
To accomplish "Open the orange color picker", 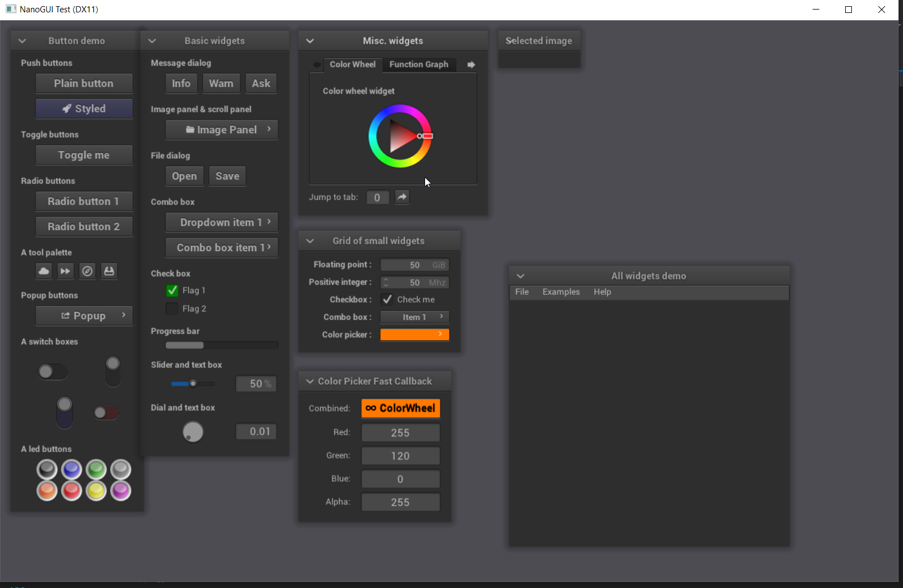I will pos(414,334).
